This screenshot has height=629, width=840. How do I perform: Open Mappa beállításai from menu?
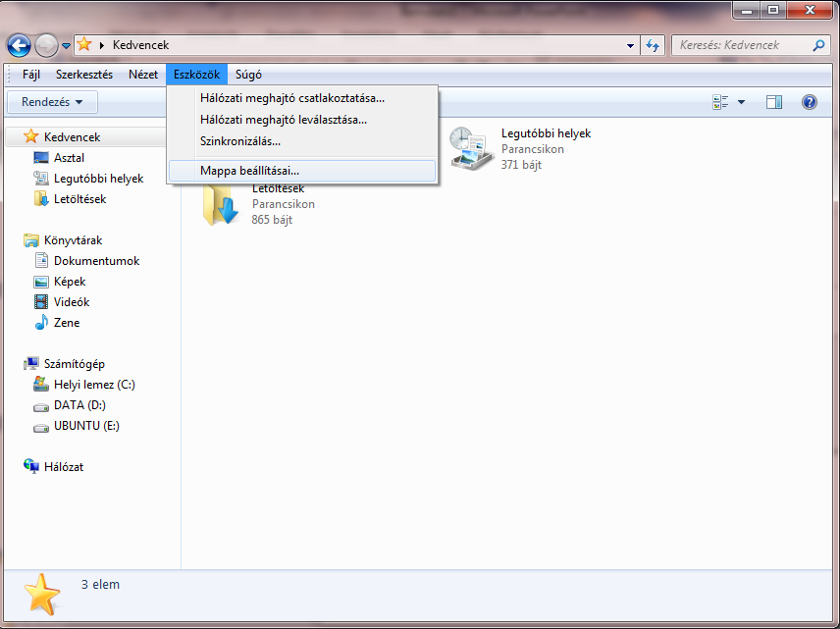302,171
